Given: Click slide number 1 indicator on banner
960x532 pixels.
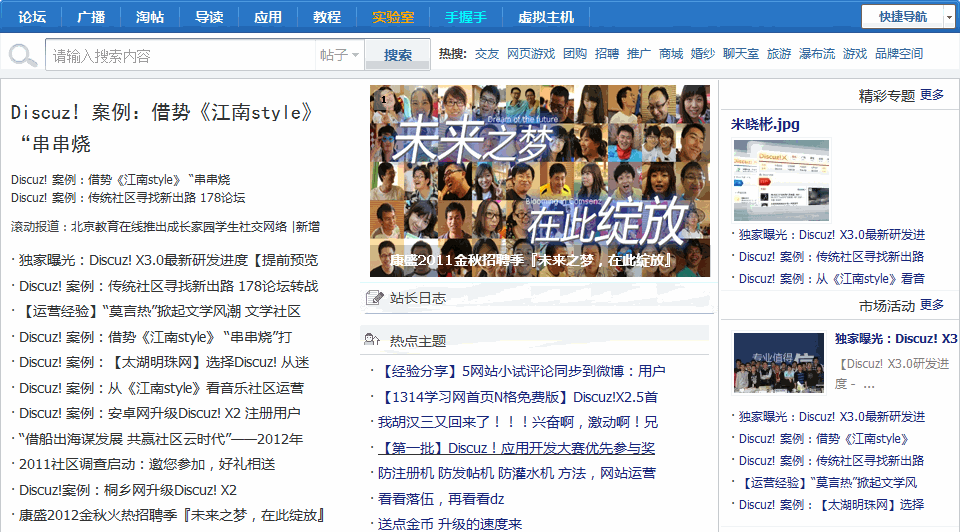Looking at the screenshot, I should click(382, 99).
